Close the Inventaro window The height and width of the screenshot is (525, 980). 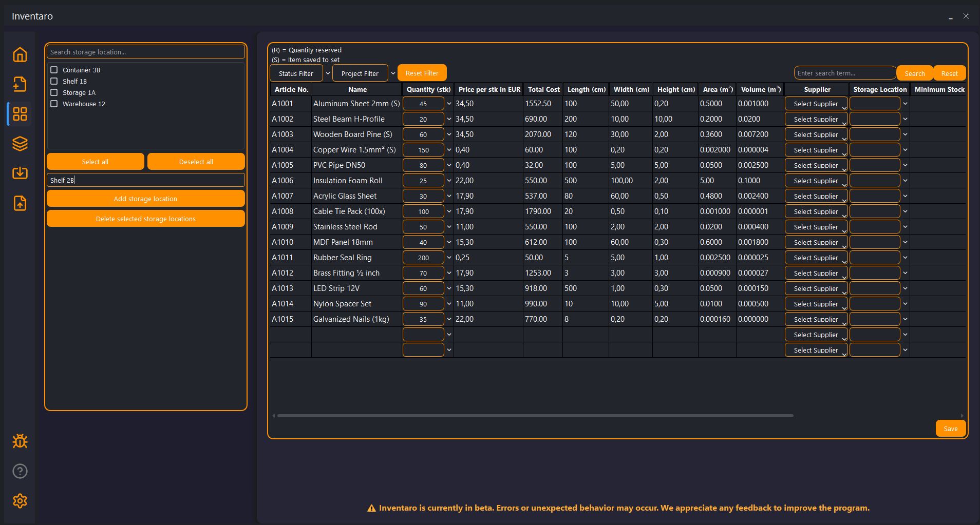click(966, 16)
